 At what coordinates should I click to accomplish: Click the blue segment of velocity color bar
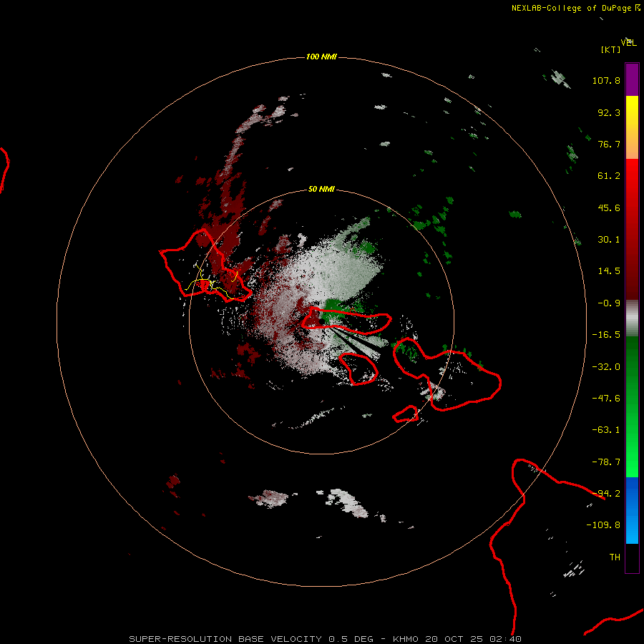pyautogui.click(x=632, y=510)
